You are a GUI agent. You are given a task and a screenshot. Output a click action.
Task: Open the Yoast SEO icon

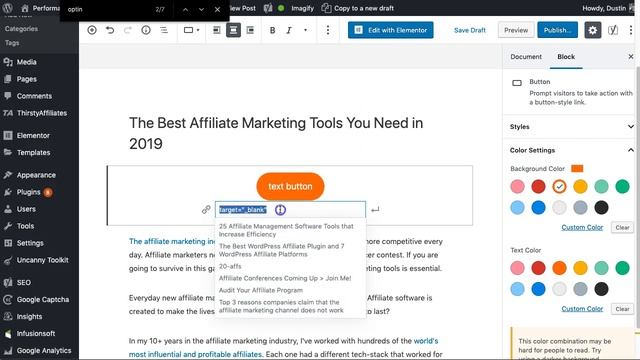(x=613, y=30)
